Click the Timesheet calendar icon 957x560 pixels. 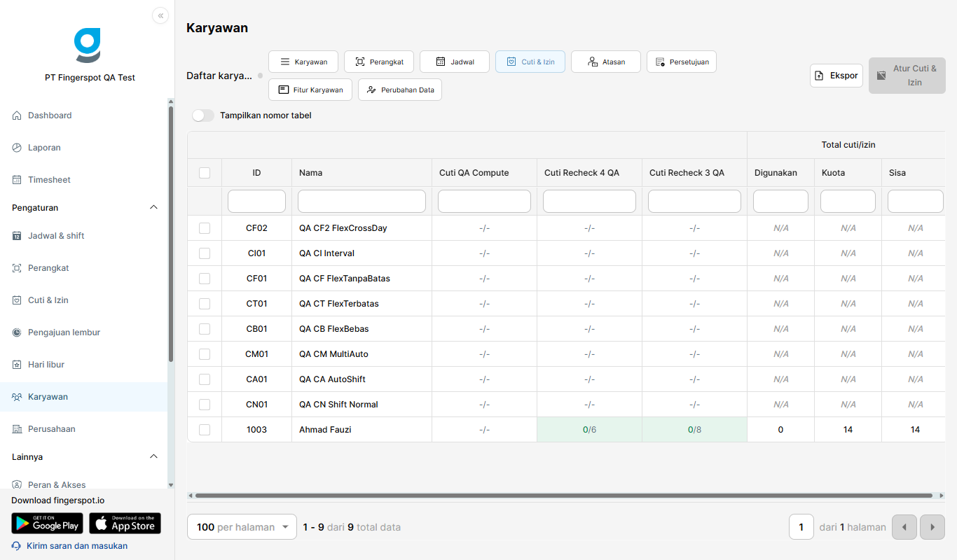[x=17, y=180]
